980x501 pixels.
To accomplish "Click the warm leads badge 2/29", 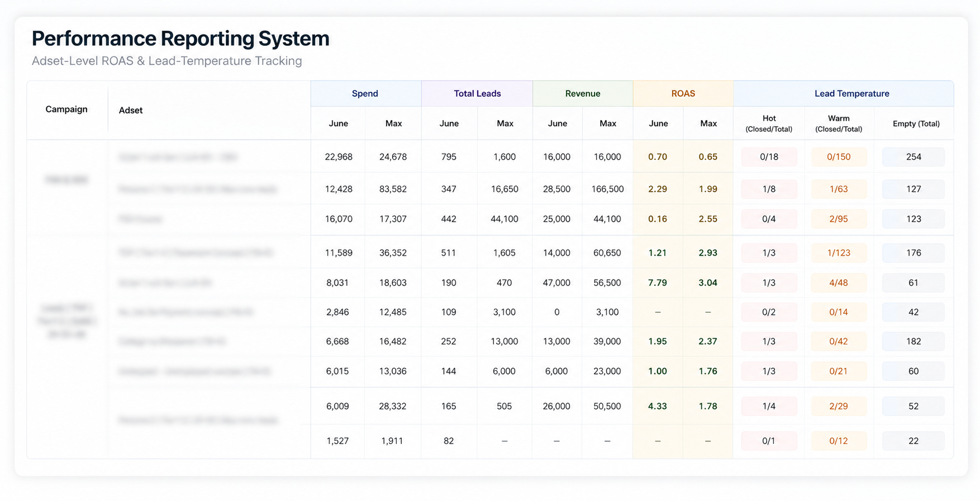I will [839, 407].
